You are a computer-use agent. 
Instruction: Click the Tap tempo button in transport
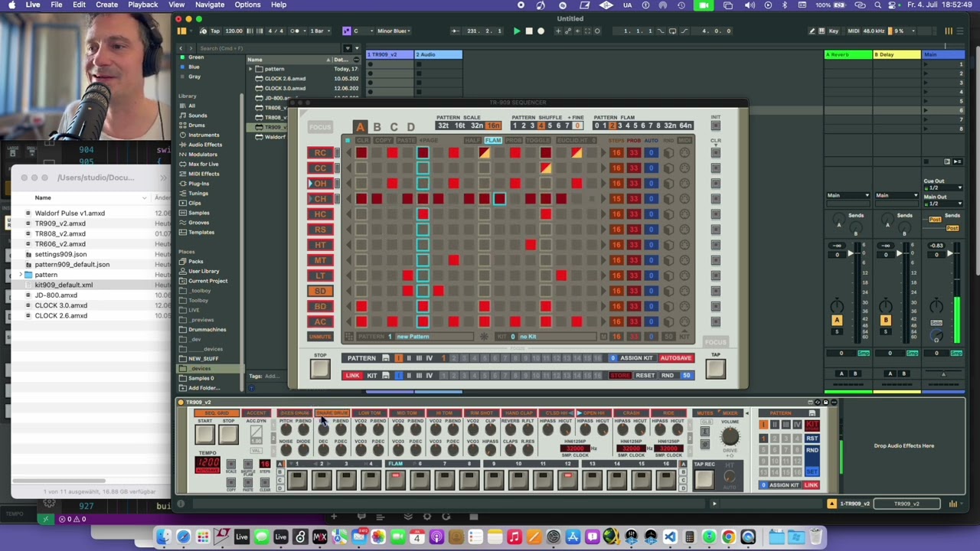(x=215, y=31)
